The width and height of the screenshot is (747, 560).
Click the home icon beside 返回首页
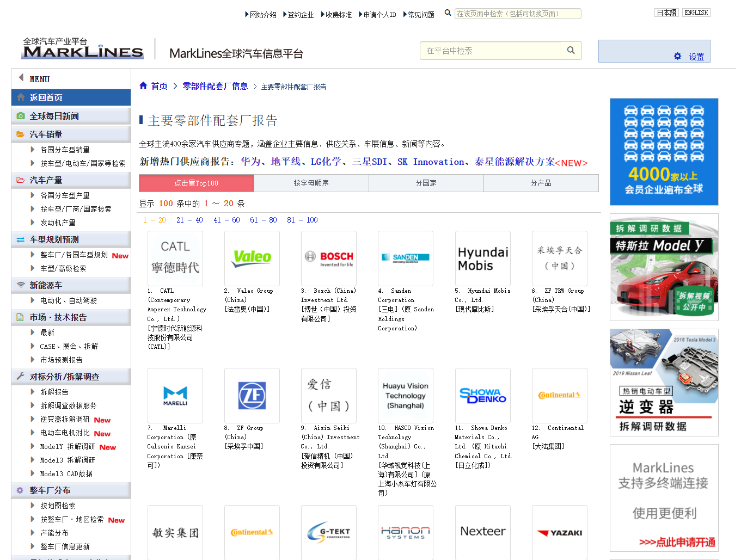(21, 97)
